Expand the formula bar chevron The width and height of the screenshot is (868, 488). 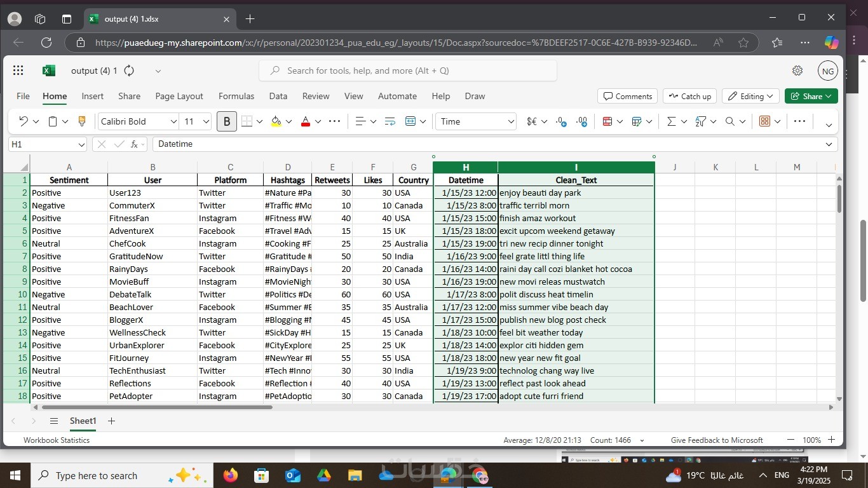(x=829, y=144)
